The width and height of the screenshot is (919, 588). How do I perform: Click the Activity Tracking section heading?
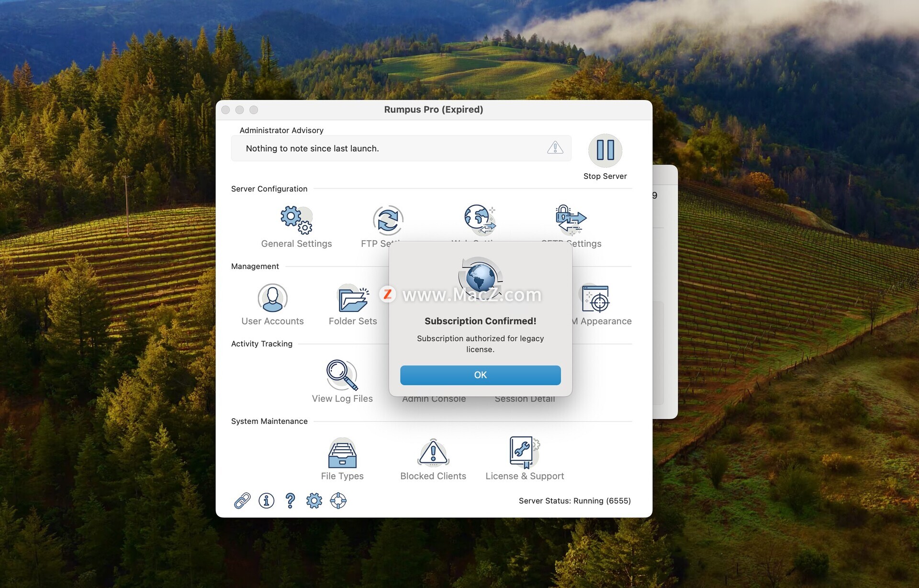(x=261, y=344)
